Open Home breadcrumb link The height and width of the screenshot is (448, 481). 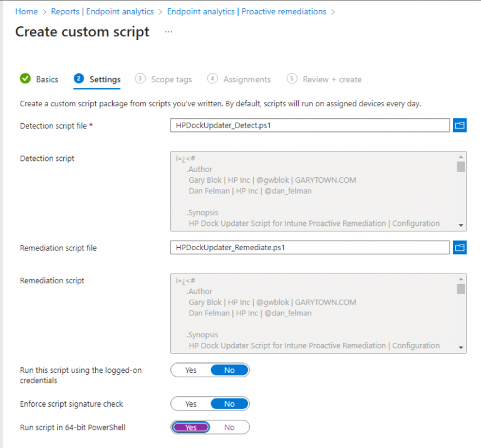(x=26, y=11)
